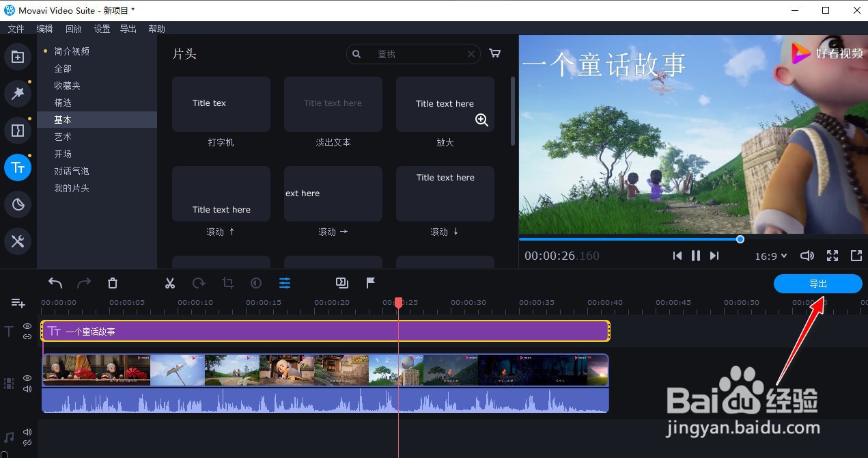
Task: Open the 文件 menu
Action: pos(16,29)
